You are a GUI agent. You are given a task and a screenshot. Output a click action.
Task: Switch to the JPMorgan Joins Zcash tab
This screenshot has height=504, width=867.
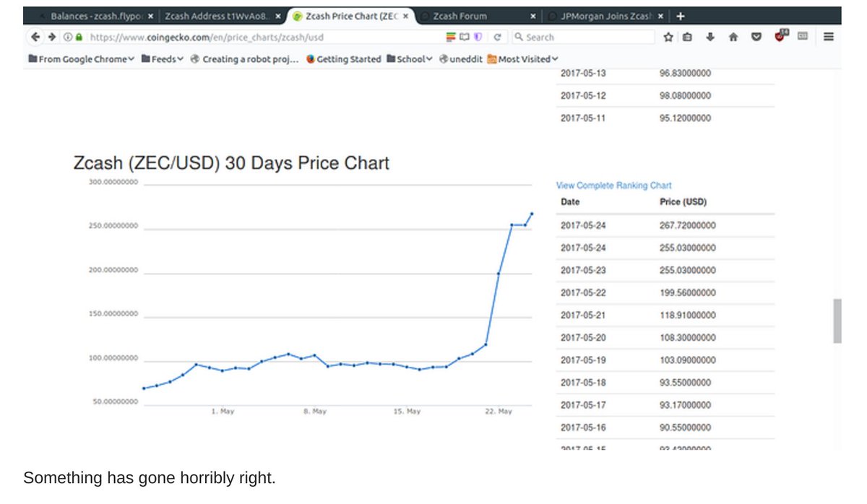[605, 16]
